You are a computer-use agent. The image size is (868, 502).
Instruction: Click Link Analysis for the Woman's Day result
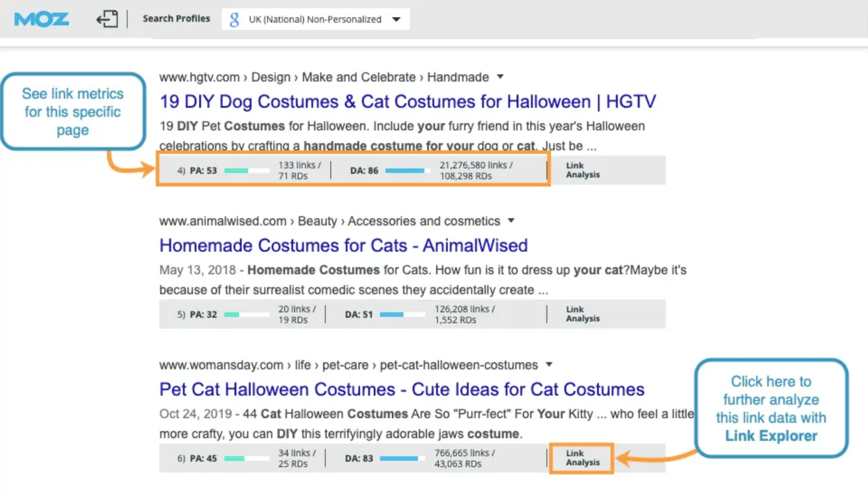pos(582,458)
